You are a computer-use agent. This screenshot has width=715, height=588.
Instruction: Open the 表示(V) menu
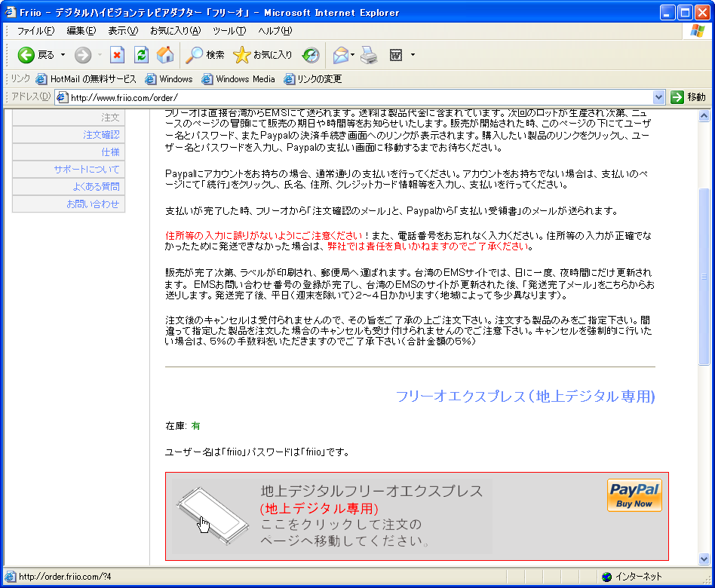pos(123,31)
